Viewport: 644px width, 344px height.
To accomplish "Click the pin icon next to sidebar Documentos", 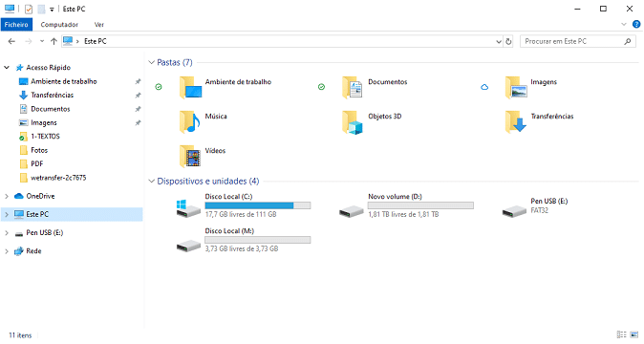I will click(x=138, y=109).
